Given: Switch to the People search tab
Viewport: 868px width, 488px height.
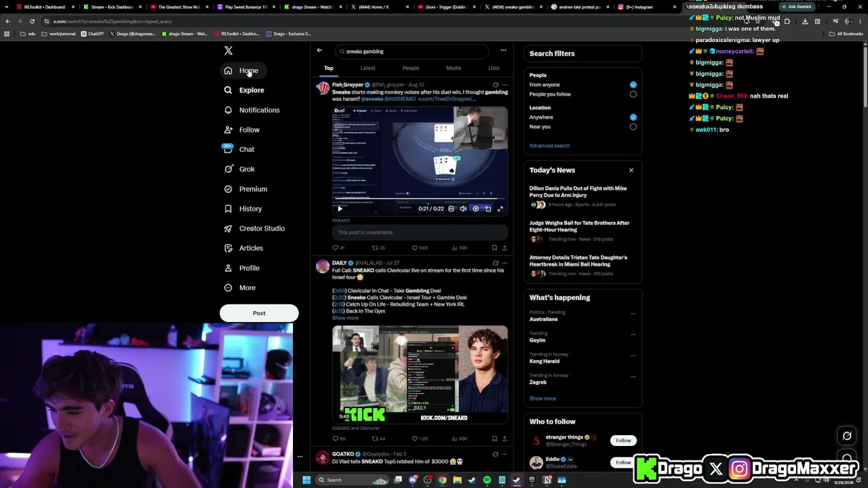Looking at the screenshot, I should coord(410,68).
